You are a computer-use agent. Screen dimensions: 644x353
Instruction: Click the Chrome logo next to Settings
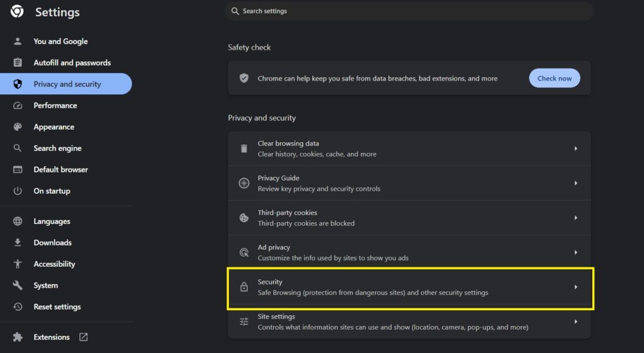17,11
